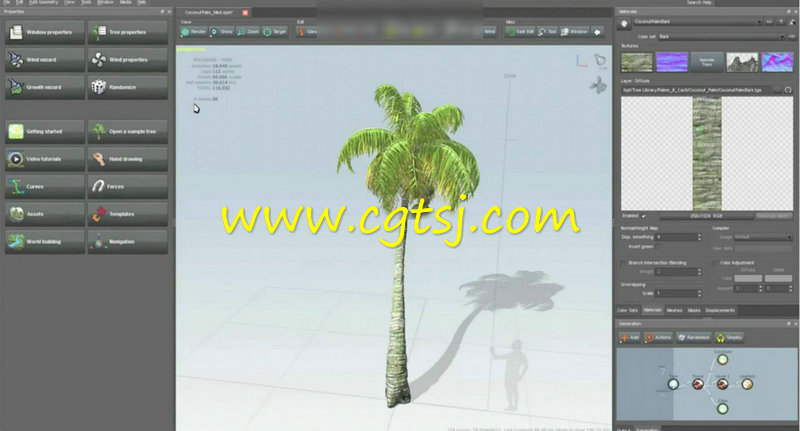Screen dimensions: 800x431
Task: Click the Diffuse color adjustment swatch
Action: [x=748, y=278]
